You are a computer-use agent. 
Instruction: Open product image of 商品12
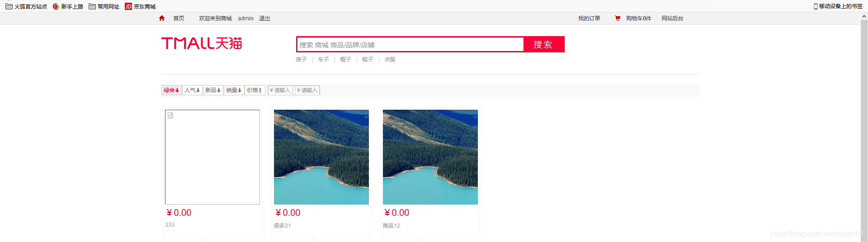point(430,157)
